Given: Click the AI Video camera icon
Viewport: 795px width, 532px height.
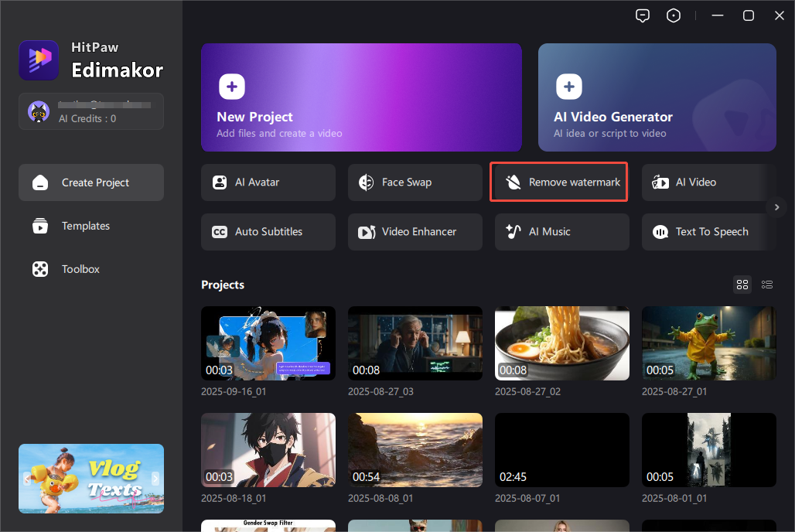Looking at the screenshot, I should coord(660,182).
